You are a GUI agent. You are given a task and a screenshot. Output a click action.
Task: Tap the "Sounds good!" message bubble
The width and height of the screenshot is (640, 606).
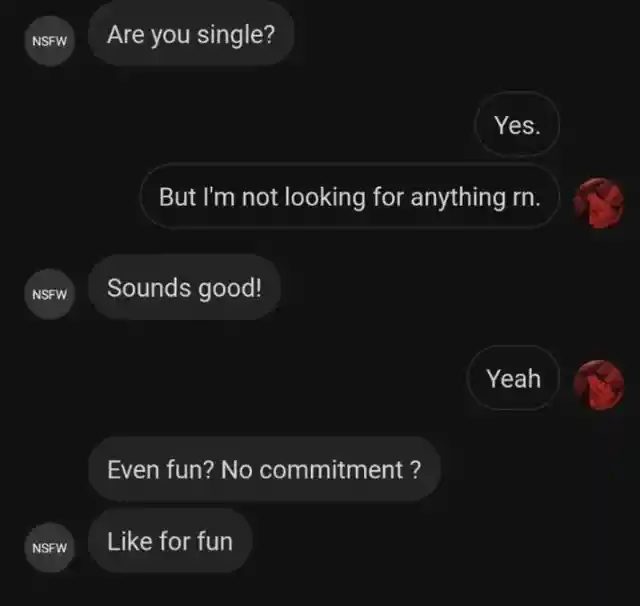click(x=184, y=287)
